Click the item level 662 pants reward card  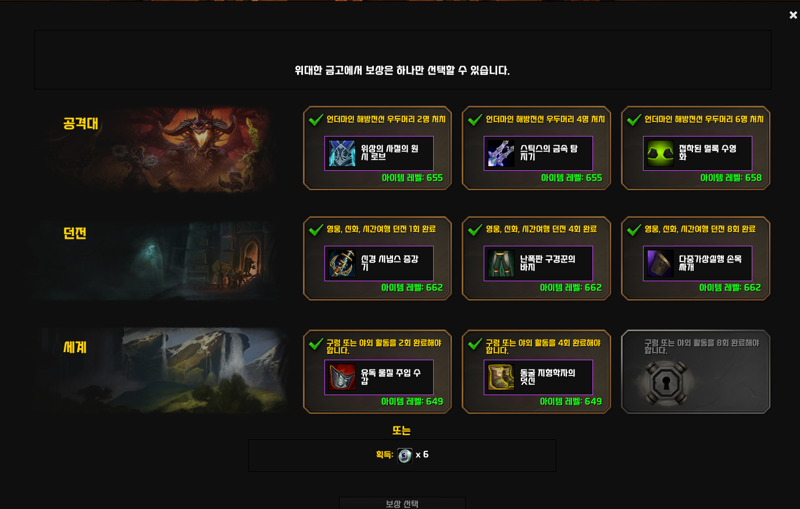point(536,259)
